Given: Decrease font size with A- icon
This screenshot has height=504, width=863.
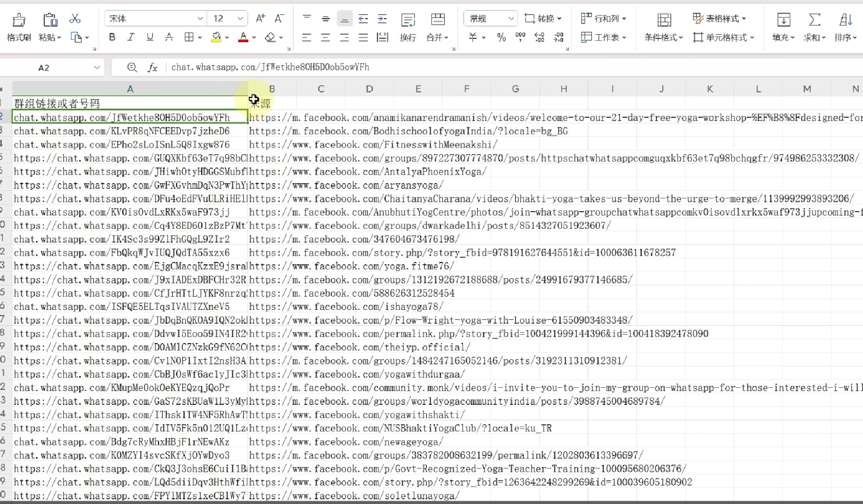Looking at the screenshot, I should pyautogui.click(x=279, y=19).
